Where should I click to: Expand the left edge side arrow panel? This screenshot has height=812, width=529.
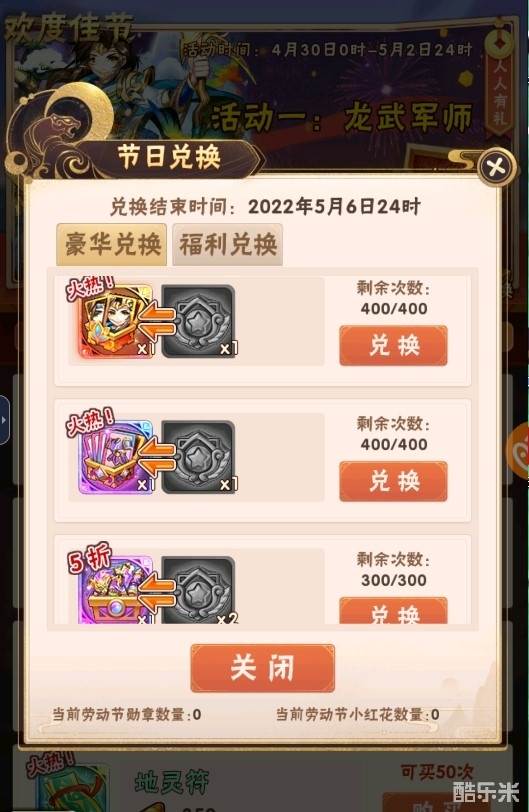pos(4,419)
